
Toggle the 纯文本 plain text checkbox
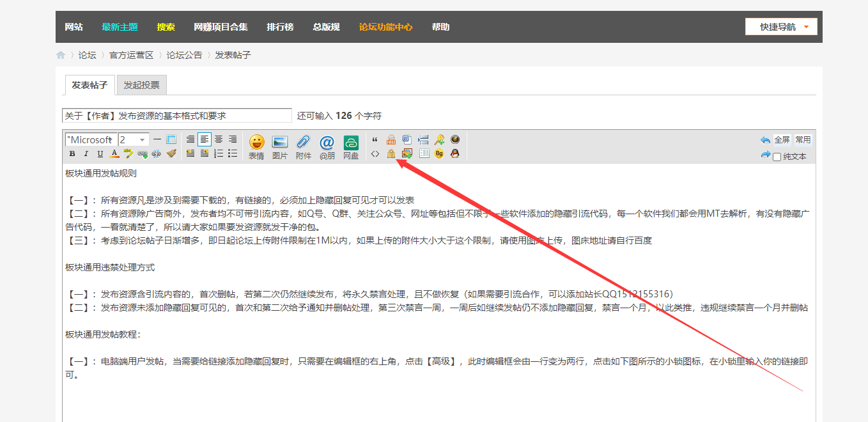coord(777,157)
